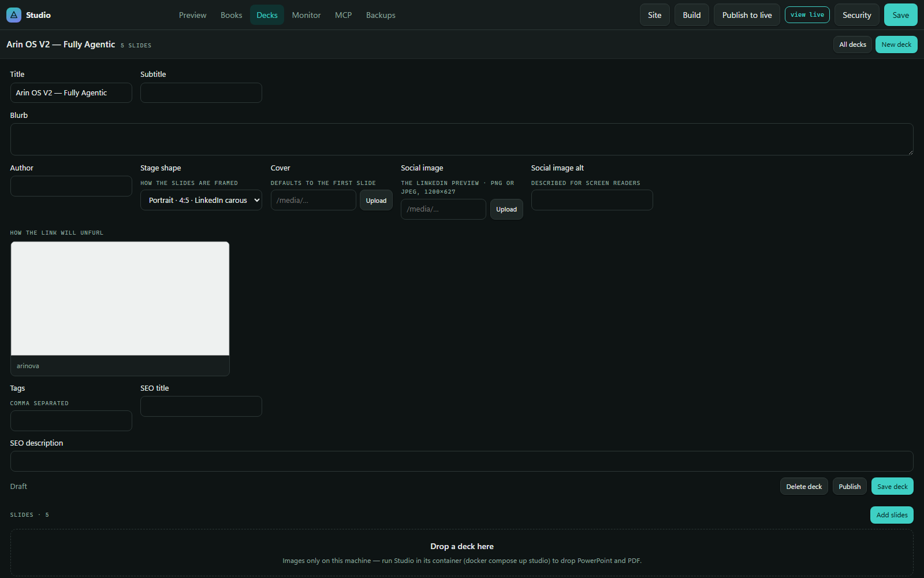Publish to live
Screen dimensions: 924x578
(747, 15)
